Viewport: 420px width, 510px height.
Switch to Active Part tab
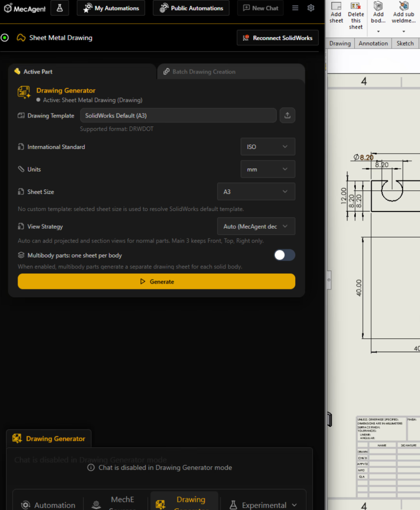[82, 72]
